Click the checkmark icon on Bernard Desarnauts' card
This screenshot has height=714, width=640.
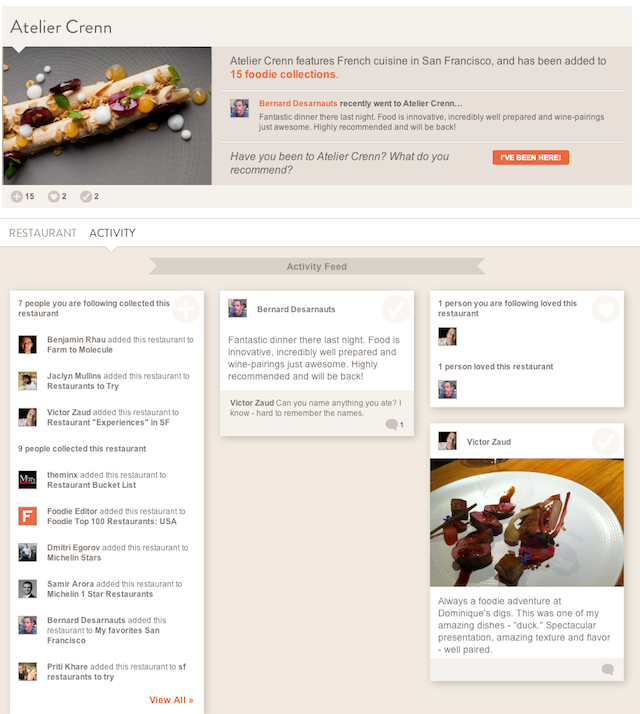click(x=395, y=309)
